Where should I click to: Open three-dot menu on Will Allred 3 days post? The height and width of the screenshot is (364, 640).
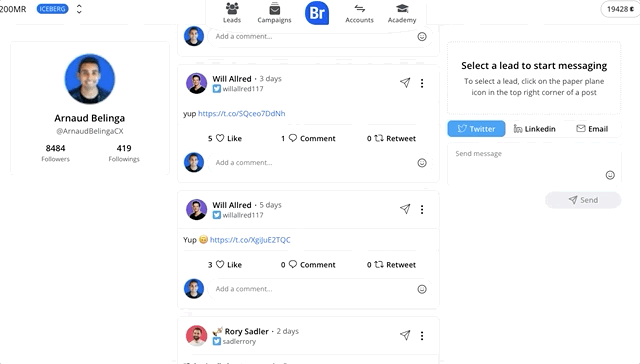(x=422, y=83)
